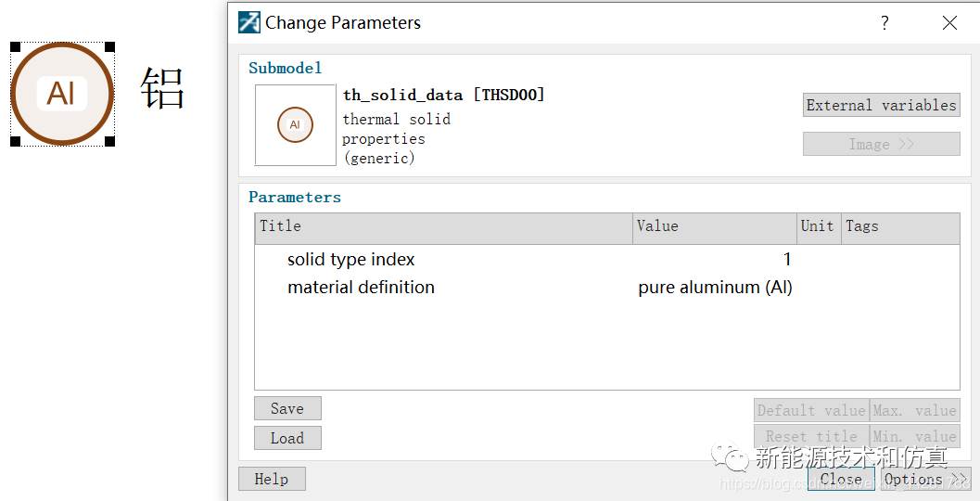Click the top-left selection handle of Al component
Screen dimensions: 980x501
coord(15,47)
